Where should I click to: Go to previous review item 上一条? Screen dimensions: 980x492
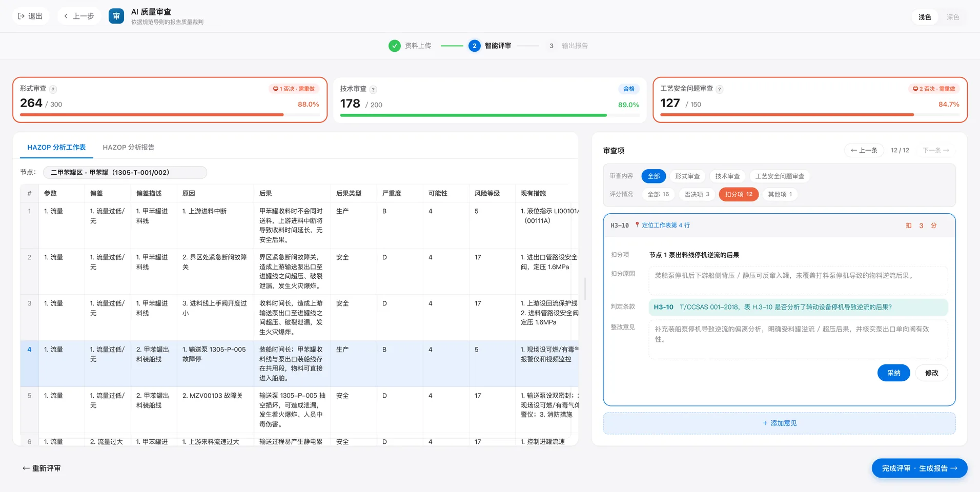point(864,150)
